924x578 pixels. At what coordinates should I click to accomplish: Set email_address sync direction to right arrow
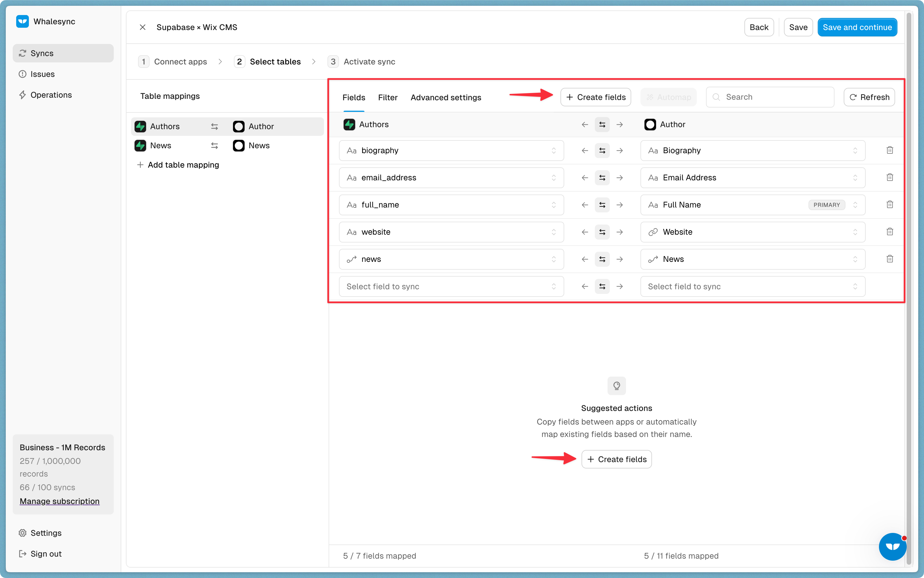pos(620,178)
